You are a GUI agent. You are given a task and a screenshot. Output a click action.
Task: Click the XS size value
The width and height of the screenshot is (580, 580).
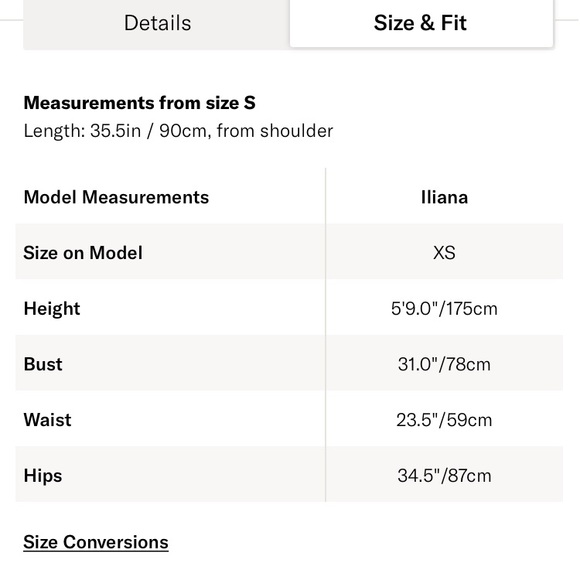click(x=444, y=253)
